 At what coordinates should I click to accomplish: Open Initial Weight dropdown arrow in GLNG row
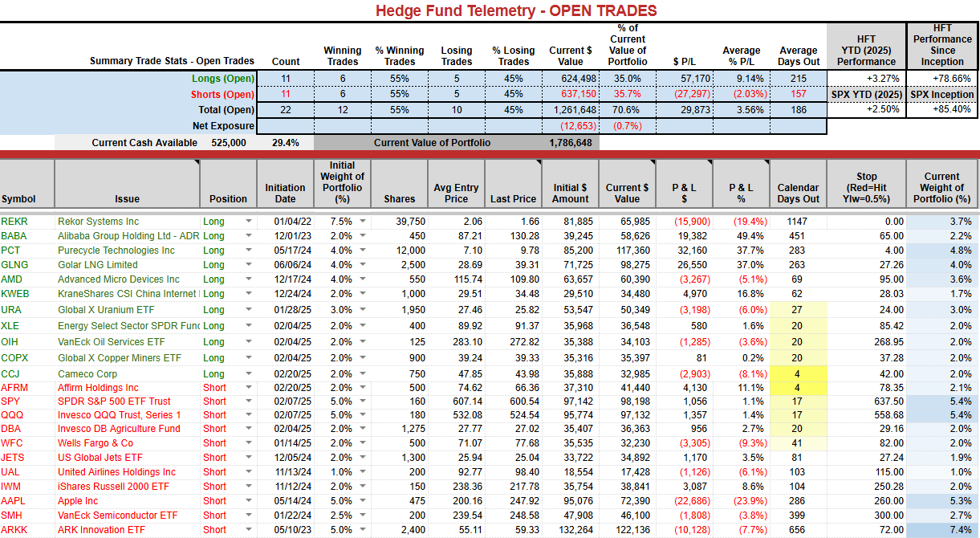click(x=364, y=265)
